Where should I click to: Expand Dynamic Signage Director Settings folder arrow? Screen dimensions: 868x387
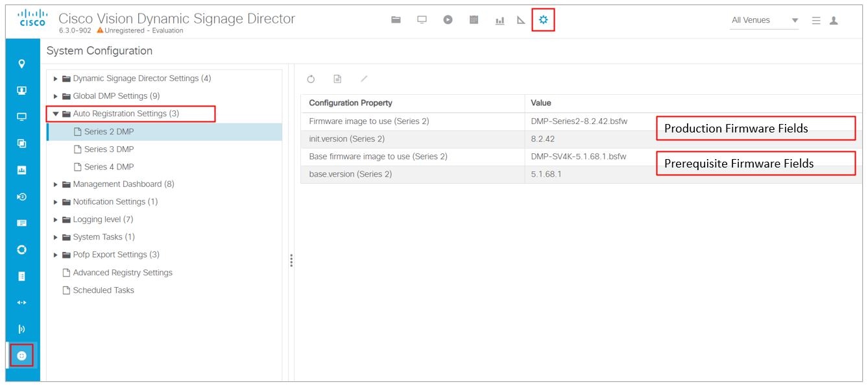click(56, 79)
